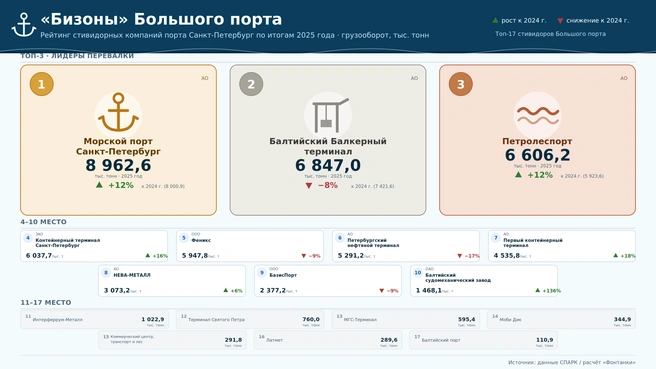
Task: Click the Терминал Святого Петра row
Action: 250,320
